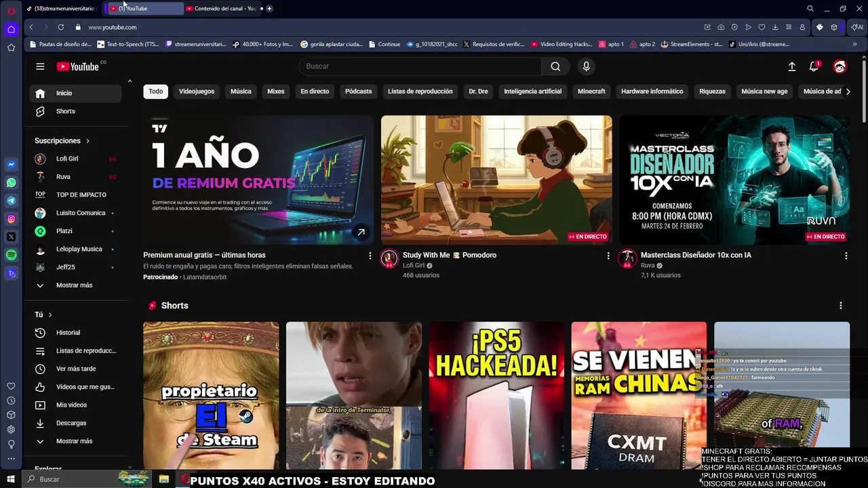Open the Tú section chevron

point(50,315)
